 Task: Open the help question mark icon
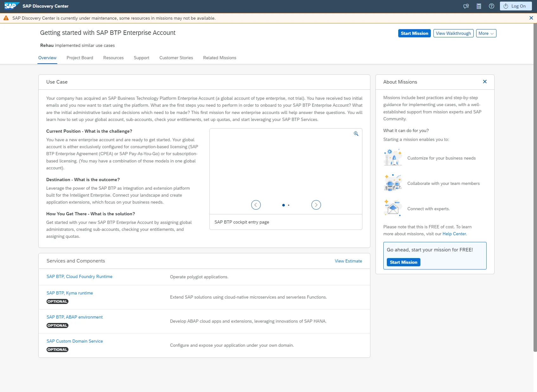coord(491,6)
